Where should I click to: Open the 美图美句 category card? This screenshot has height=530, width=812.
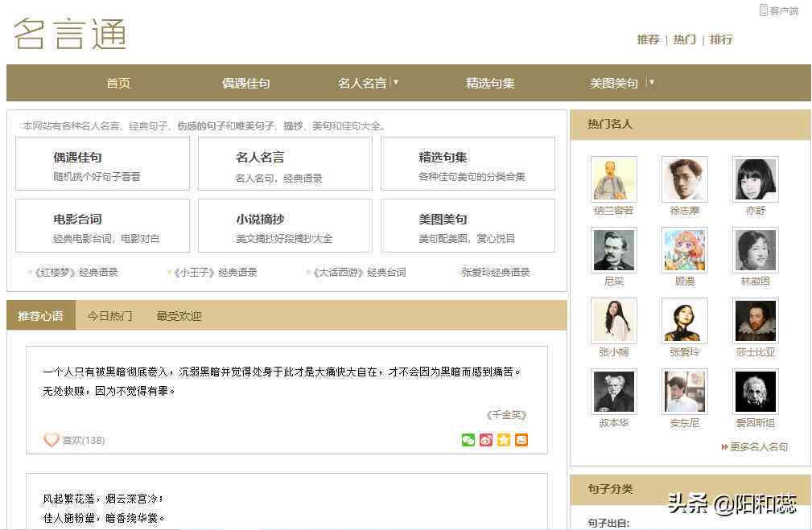[468, 226]
